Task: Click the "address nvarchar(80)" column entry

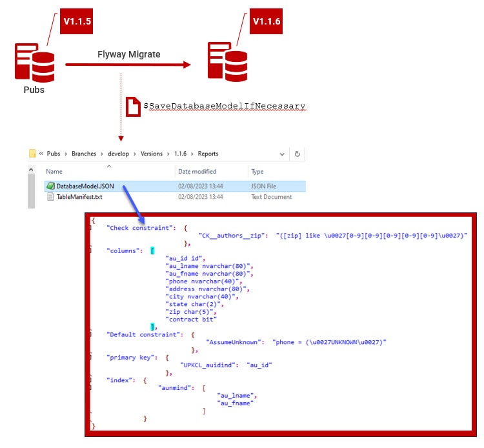Action: (207, 289)
